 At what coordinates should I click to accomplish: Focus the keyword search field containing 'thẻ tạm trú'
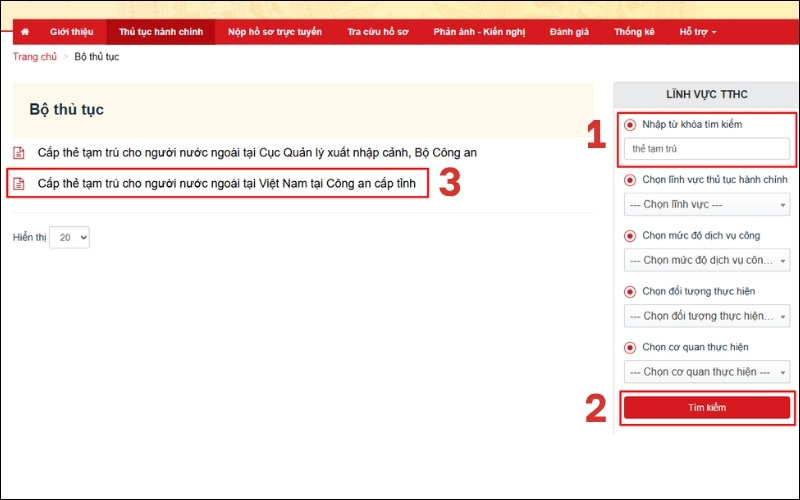(707, 150)
